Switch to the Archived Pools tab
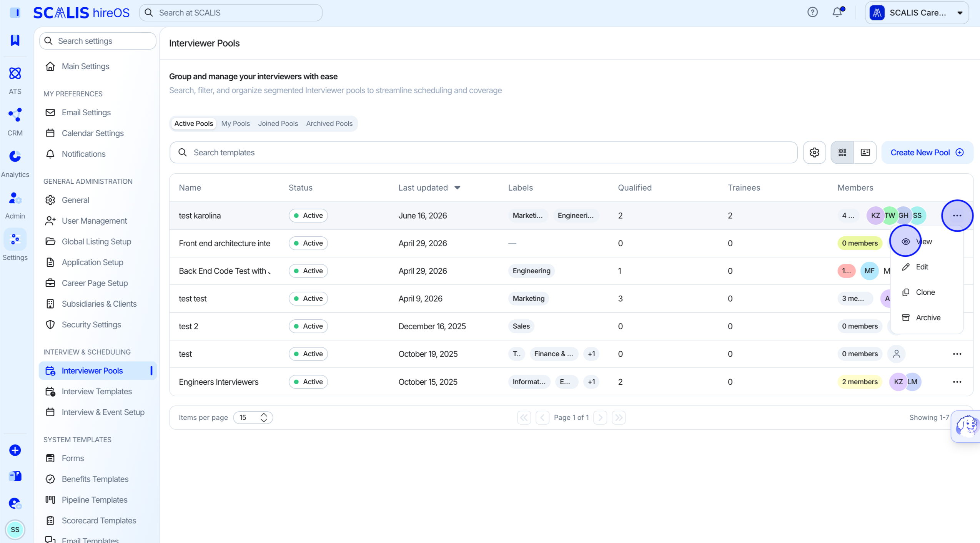The image size is (980, 543). (329, 124)
